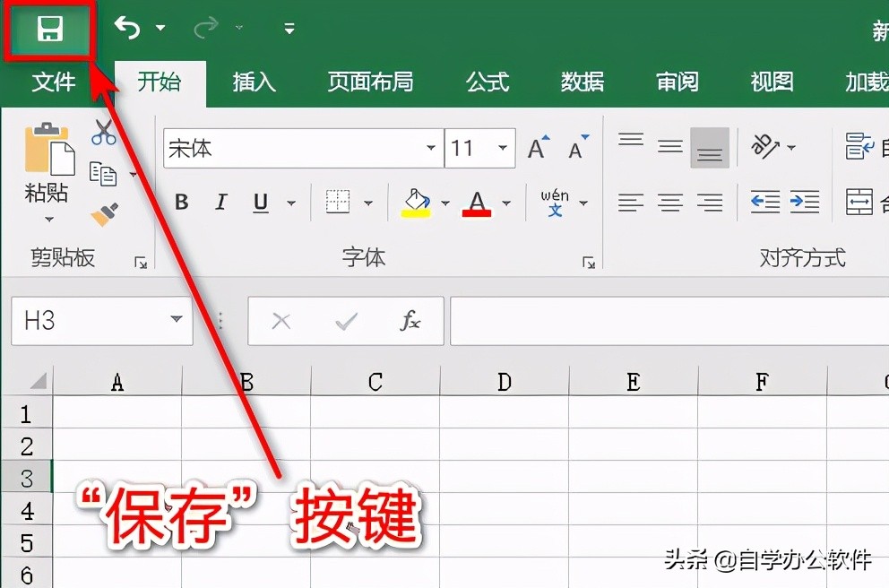The width and height of the screenshot is (889, 588).
Task: Expand the font color dropdown arrow
Action: click(506, 203)
